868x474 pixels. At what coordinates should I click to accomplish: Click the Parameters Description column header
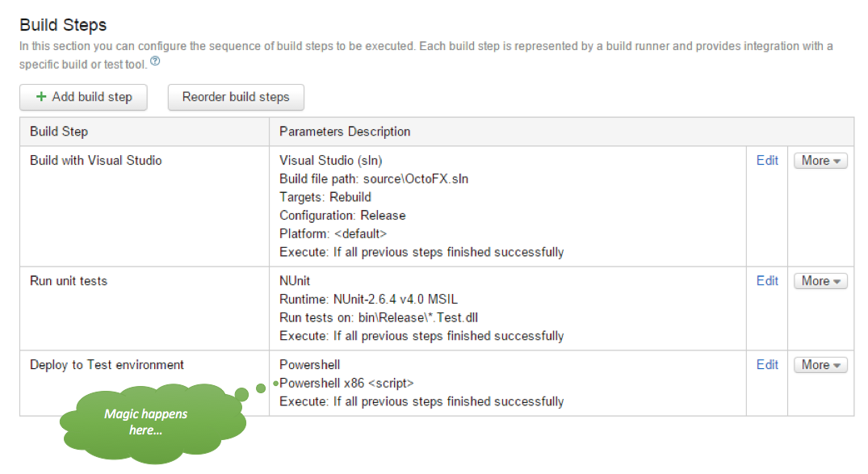coord(345,132)
